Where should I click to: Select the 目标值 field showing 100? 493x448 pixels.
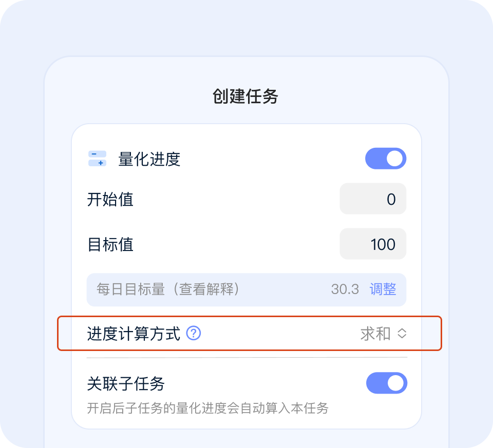[x=373, y=244]
